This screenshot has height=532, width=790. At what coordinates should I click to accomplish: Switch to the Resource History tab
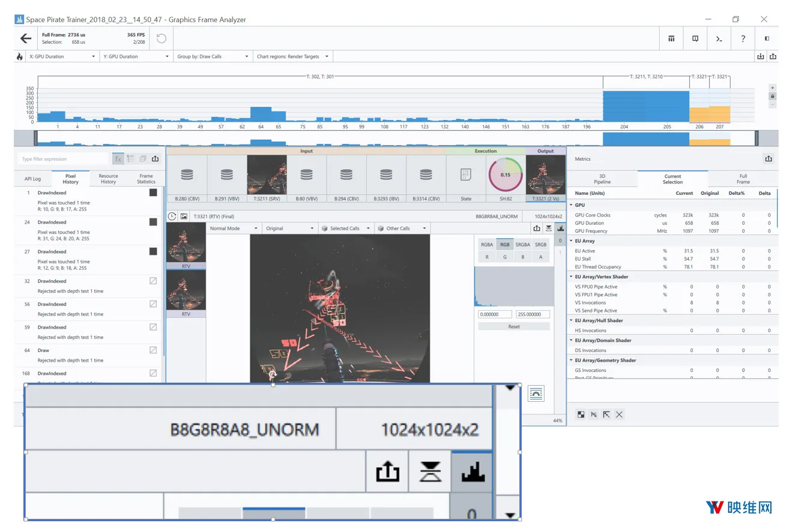(x=109, y=179)
